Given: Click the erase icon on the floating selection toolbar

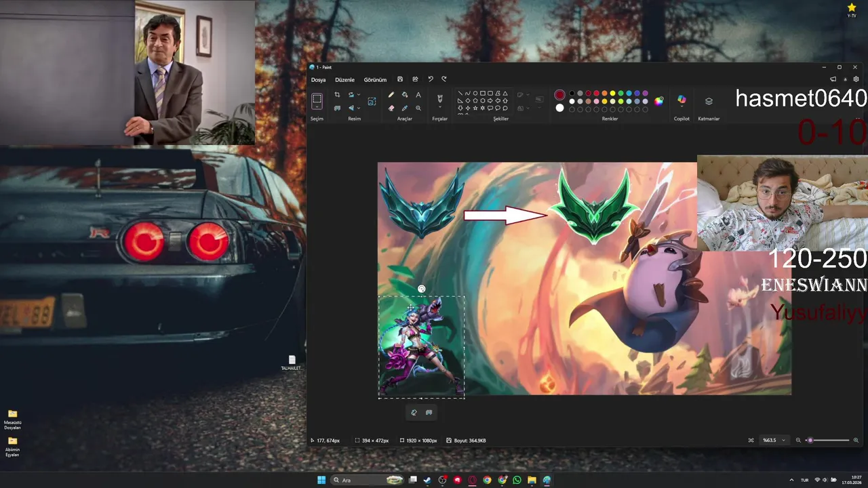Looking at the screenshot, I should tap(414, 412).
